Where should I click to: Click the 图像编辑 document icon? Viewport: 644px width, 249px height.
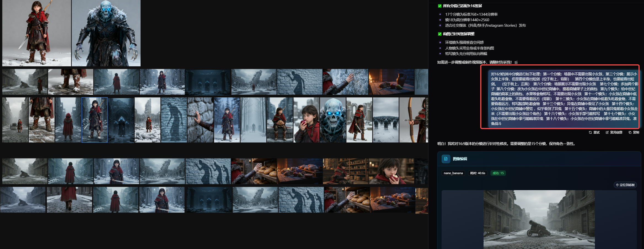click(446, 159)
